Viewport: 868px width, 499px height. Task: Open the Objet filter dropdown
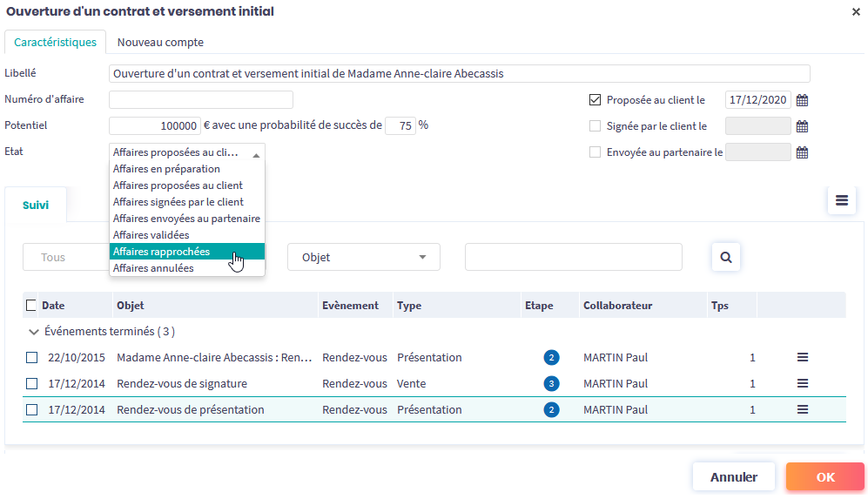click(x=363, y=258)
